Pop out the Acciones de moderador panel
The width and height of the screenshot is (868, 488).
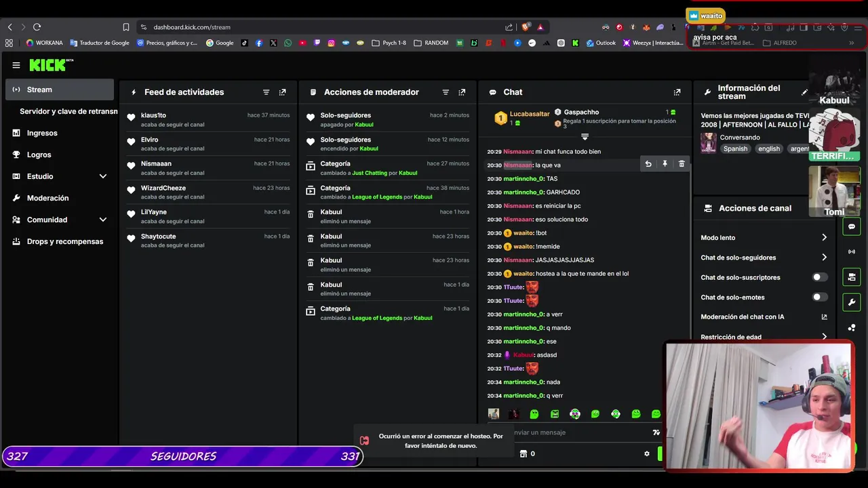pyautogui.click(x=462, y=92)
